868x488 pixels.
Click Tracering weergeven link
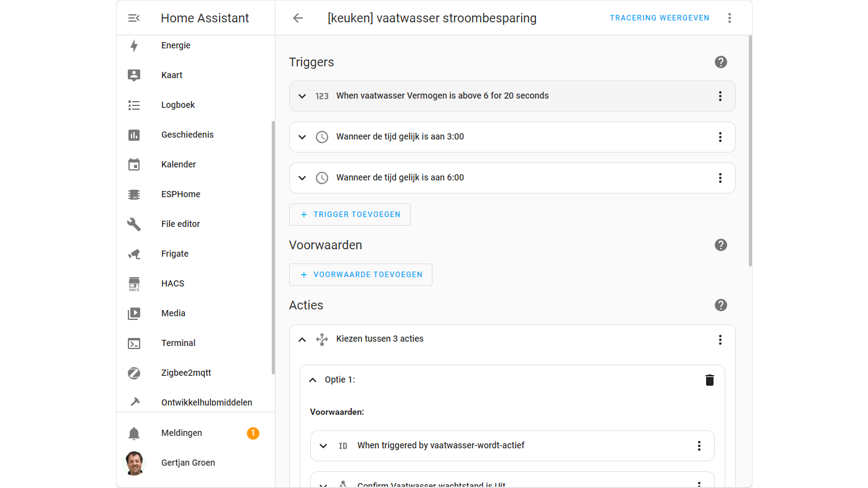(660, 18)
